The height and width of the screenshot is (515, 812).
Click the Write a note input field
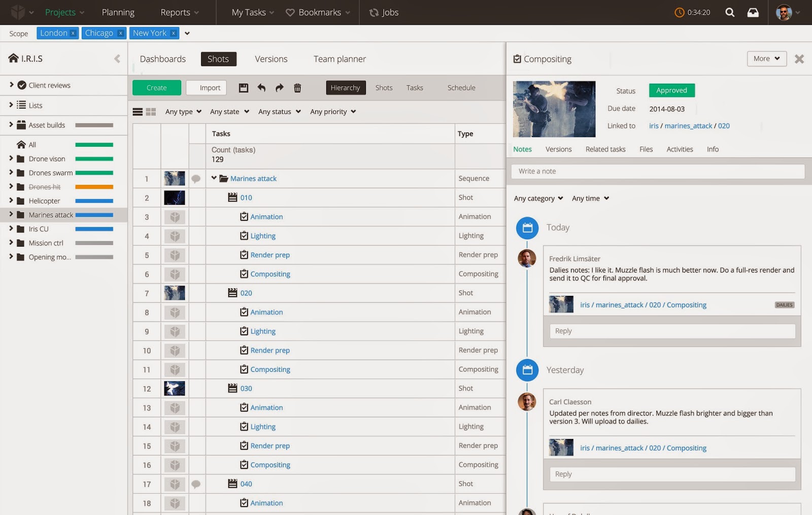coord(657,171)
